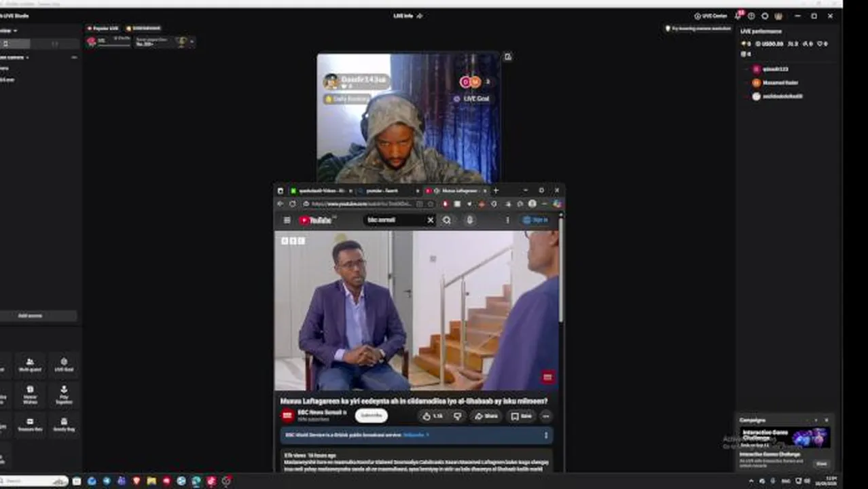
Task: Select portrait layout toggle
Action: coord(6,43)
